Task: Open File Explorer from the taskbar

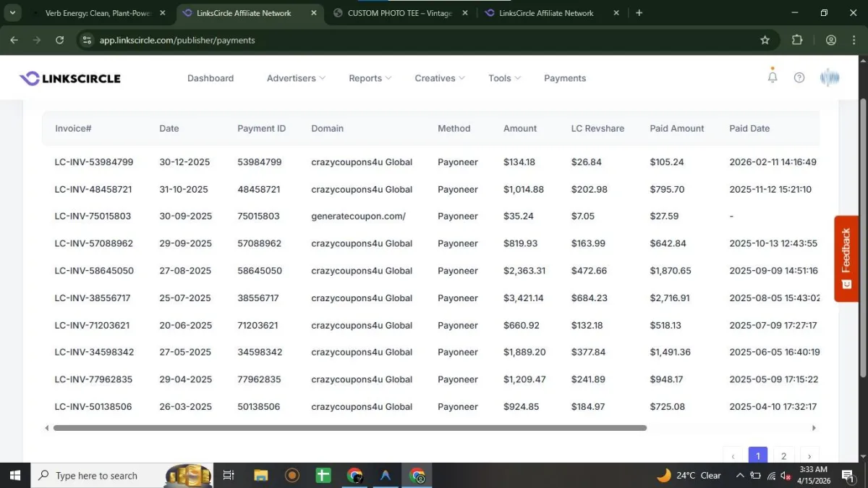Action: coord(260,476)
